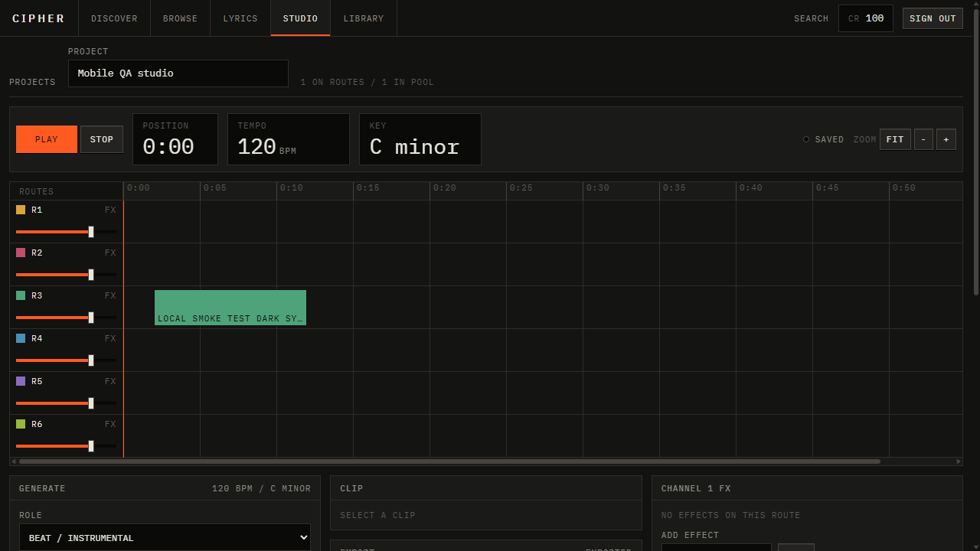
Task: Select the Local Smoke Test Dark clip
Action: 230,308
